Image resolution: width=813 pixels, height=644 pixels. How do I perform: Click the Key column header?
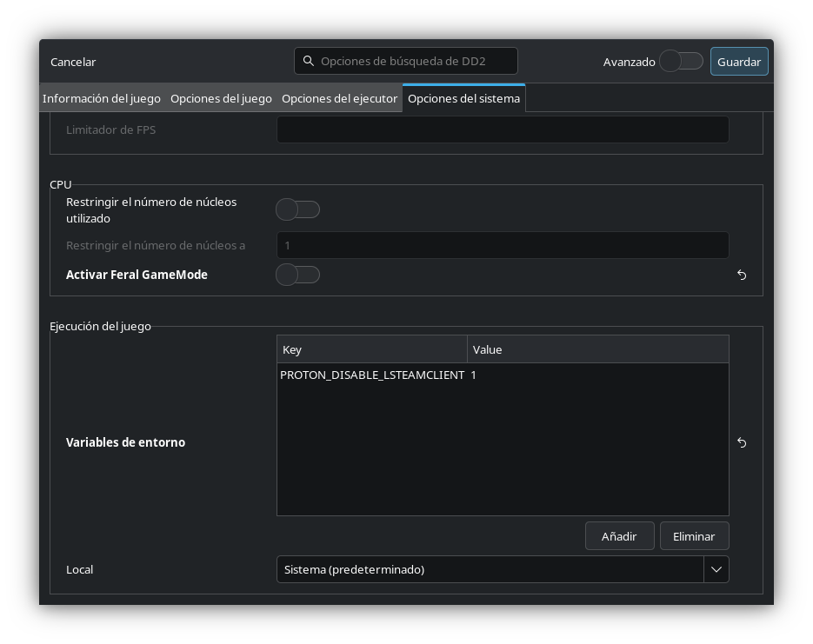coord(372,349)
